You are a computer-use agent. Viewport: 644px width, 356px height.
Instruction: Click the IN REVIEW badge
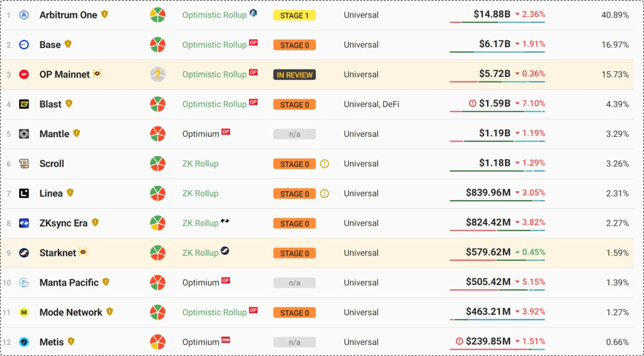pos(294,75)
